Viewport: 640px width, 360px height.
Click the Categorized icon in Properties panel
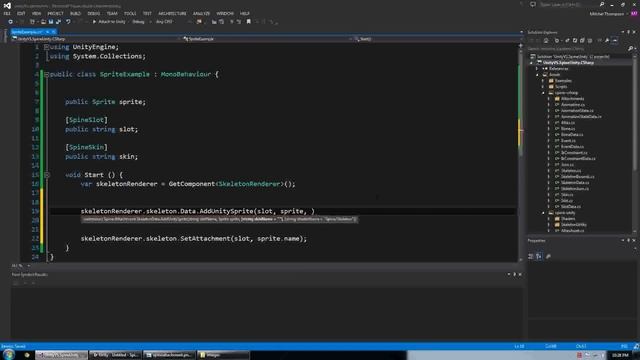point(531,256)
